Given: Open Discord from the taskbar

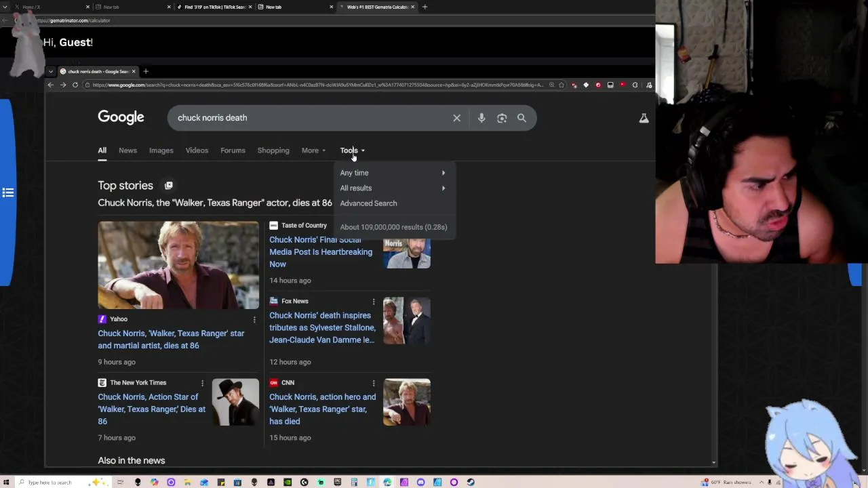Looking at the screenshot, I should 421,482.
